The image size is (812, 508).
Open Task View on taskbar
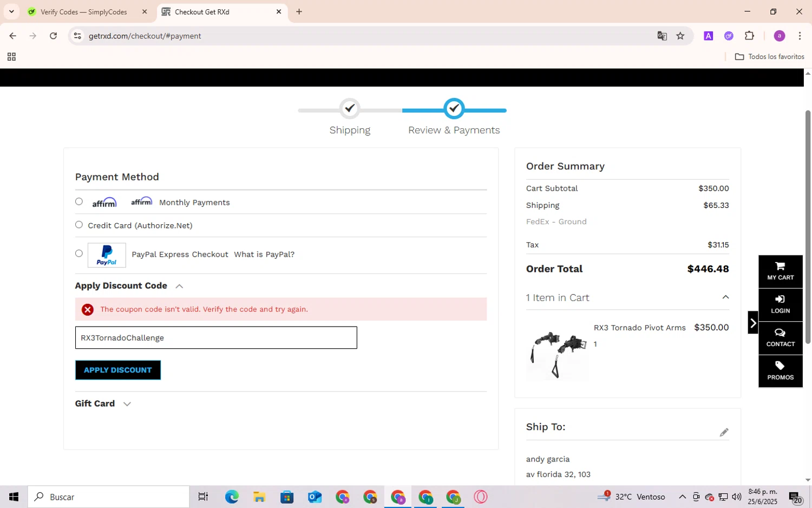tap(203, 497)
